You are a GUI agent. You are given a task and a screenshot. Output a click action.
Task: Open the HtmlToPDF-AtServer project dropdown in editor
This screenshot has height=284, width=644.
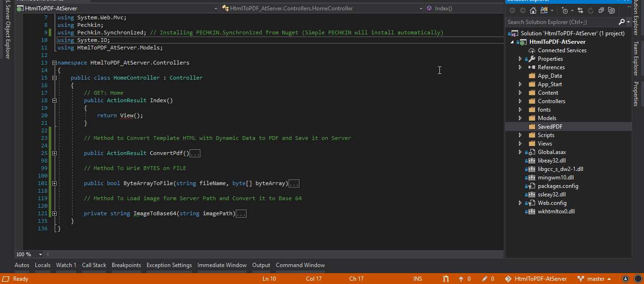tap(118, 8)
